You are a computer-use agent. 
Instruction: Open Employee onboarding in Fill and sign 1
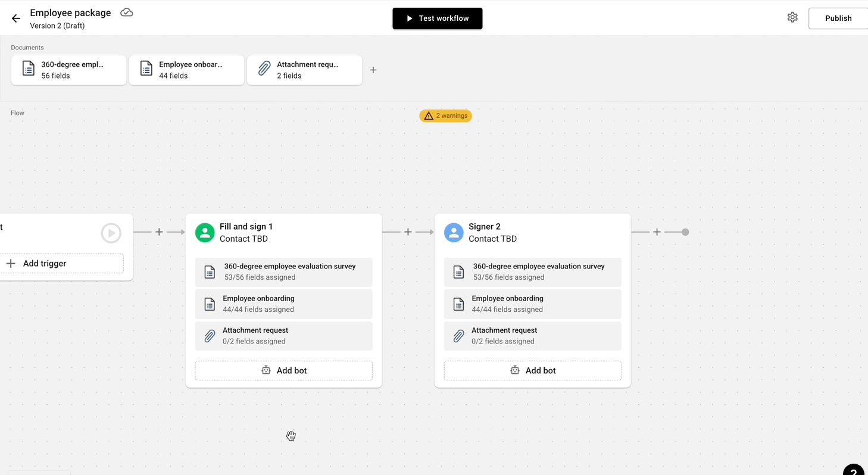[x=284, y=304]
